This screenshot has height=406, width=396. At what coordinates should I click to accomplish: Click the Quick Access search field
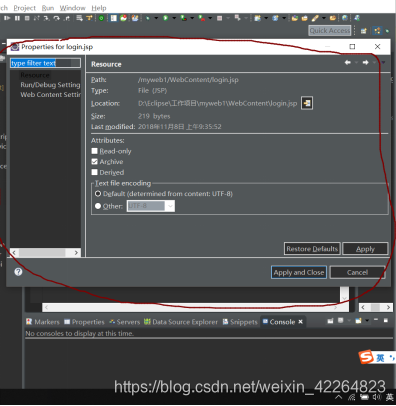pos(330,31)
